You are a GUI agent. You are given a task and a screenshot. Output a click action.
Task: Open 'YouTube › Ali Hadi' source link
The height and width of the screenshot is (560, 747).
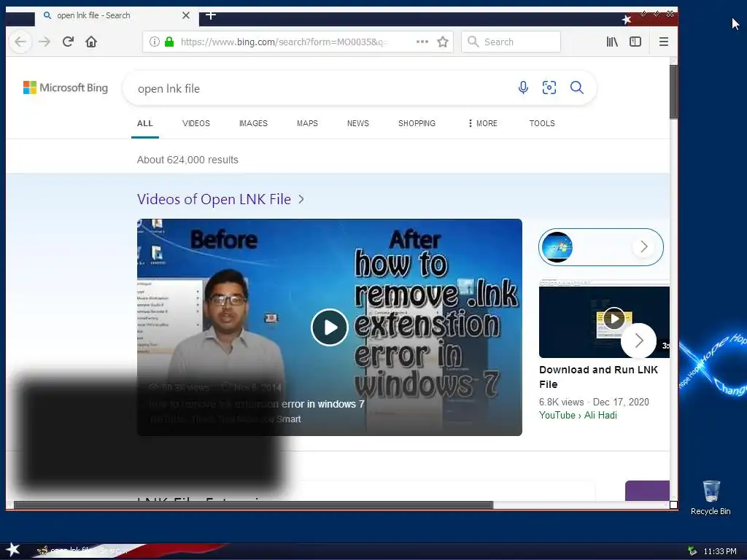(x=578, y=415)
